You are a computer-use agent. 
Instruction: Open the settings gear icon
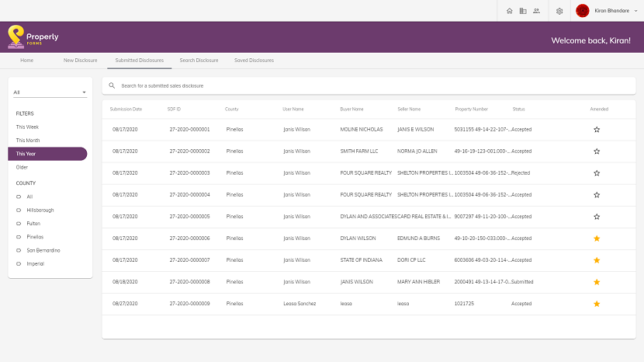pyautogui.click(x=559, y=11)
